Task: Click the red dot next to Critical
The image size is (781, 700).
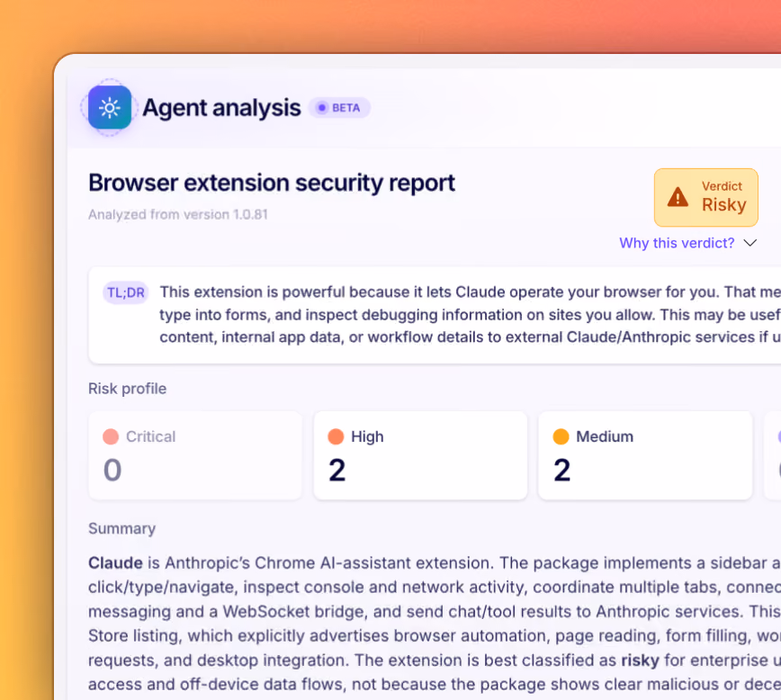Action: coord(111,436)
